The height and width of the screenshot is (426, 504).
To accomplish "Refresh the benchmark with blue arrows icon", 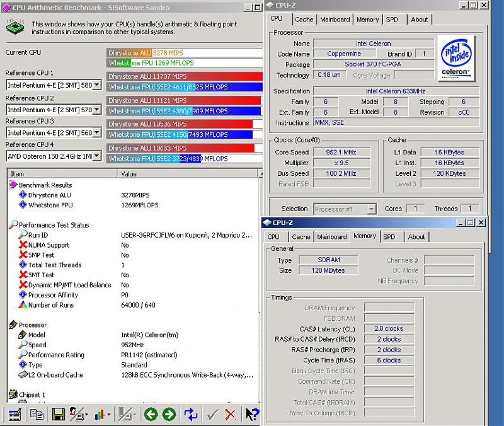I will [191, 414].
